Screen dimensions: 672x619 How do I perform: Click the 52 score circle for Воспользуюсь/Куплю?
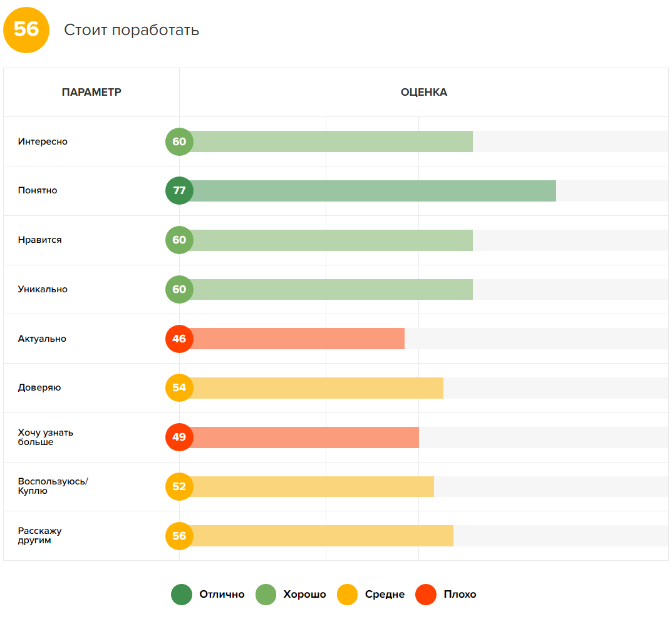click(179, 486)
